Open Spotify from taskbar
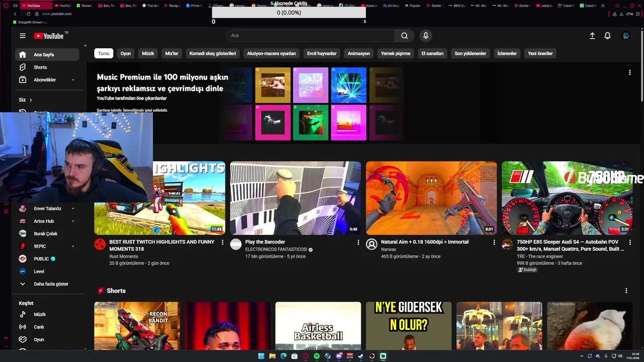Viewport: 644px width, 362px height. [316, 356]
